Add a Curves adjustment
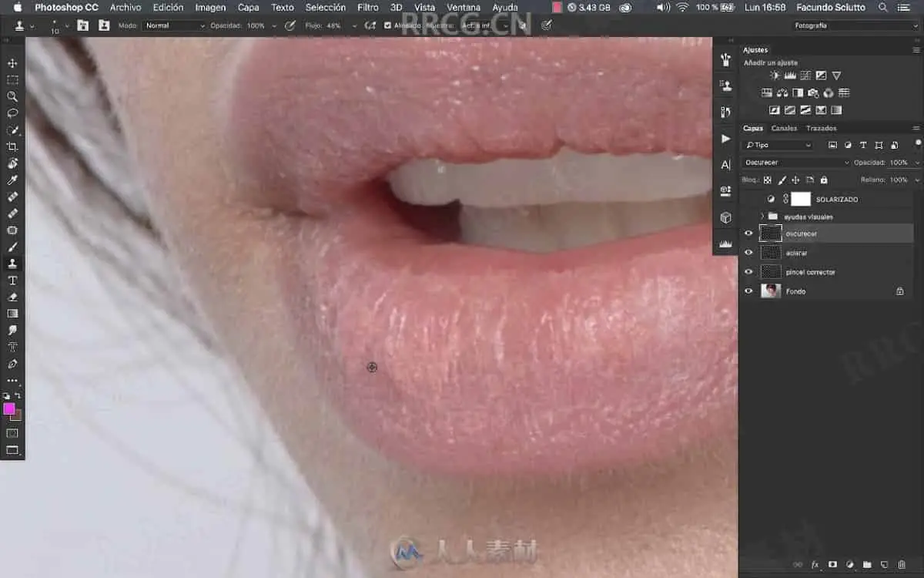 pyautogui.click(x=805, y=76)
